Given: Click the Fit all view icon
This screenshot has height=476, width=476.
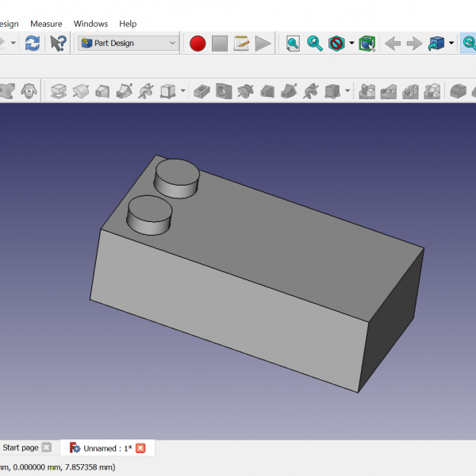Looking at the screenshot, I should [x=293, y=44].
